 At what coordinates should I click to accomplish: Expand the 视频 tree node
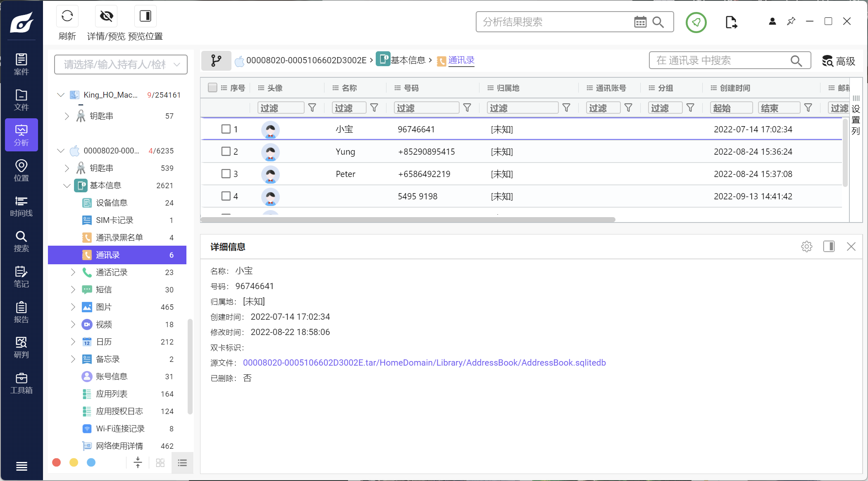[73, 325]
